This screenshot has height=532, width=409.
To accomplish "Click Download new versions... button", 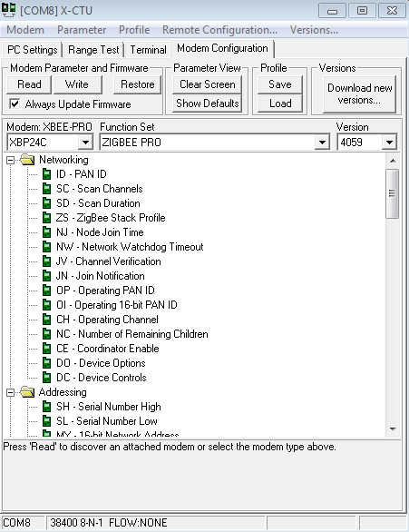I will point(359,94).
